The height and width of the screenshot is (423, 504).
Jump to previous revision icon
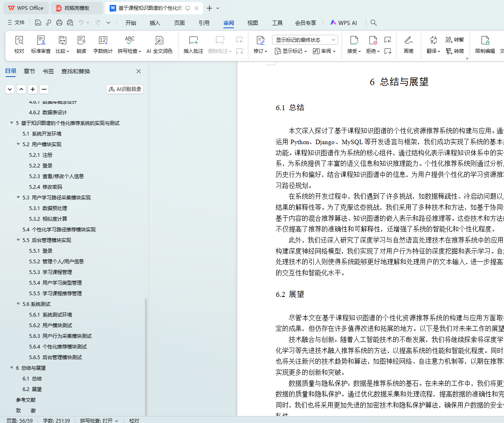(x=388, y=40)
